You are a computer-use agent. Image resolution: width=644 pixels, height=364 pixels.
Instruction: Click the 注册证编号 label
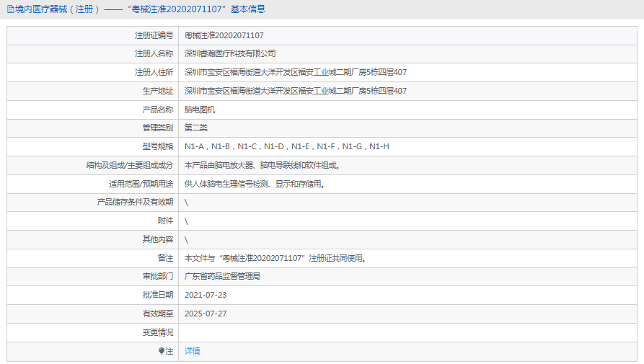coord(154,36)
